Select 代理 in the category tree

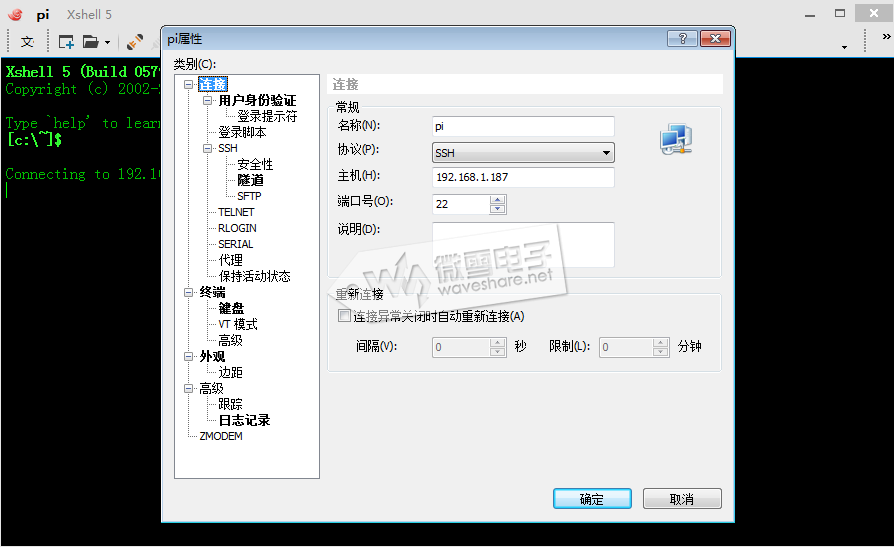[x=230, y=260]
